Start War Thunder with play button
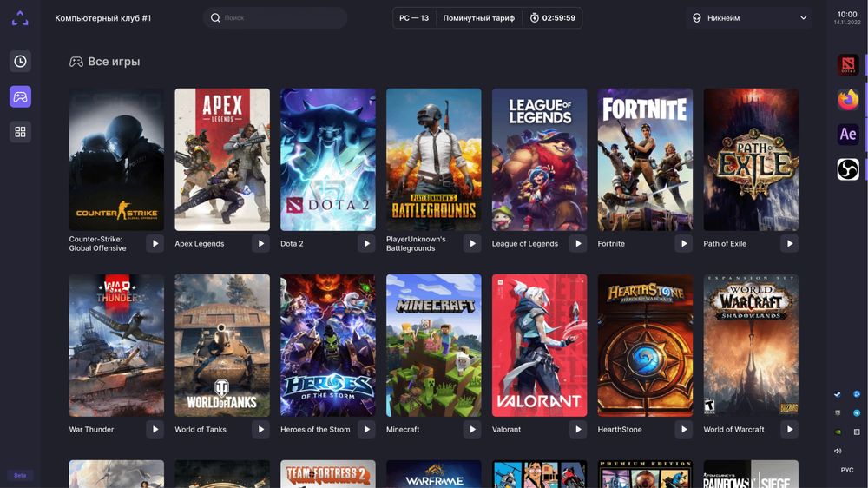Screen dimensions: 868x488 pyautogui.click(x=155, y=429)
